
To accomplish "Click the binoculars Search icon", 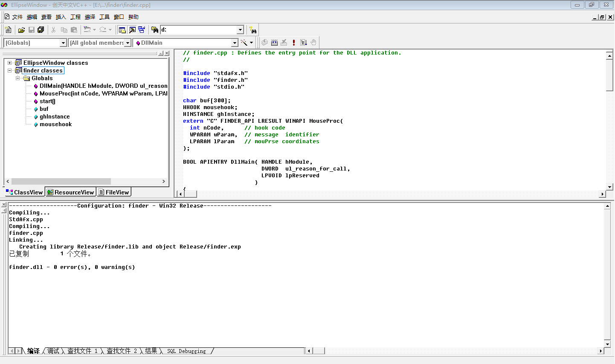I will tap(253, 30).
